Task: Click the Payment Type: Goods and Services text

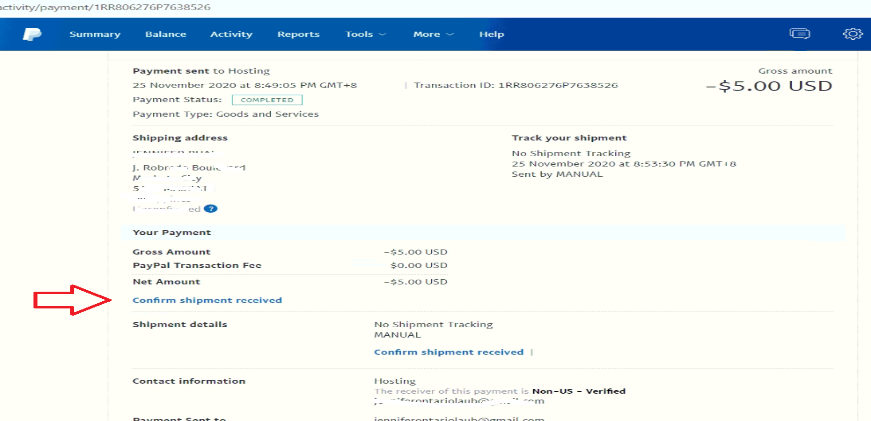Action: tap(226, 114)
